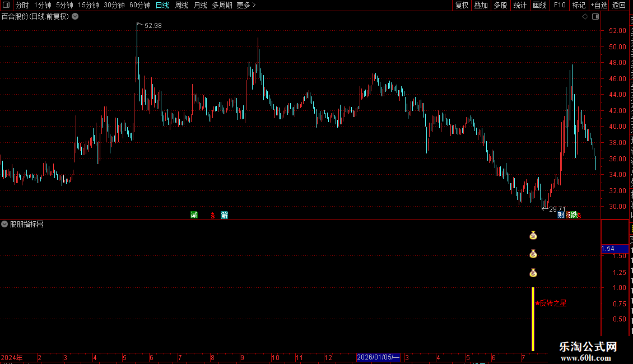The width and height of the screenshot is (633, 364).
Task: Click the topmost money bag signal icon
Action: pos(533,235)
